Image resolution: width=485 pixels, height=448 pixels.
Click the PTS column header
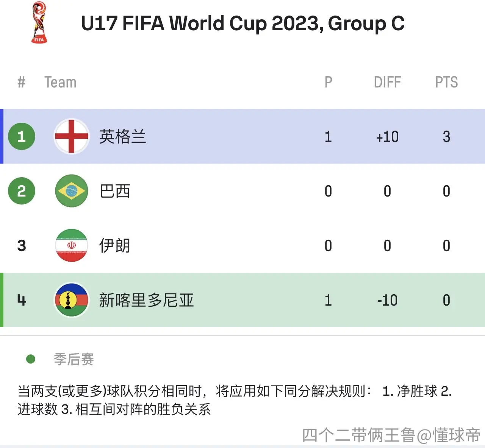click(x=446, y=82)
